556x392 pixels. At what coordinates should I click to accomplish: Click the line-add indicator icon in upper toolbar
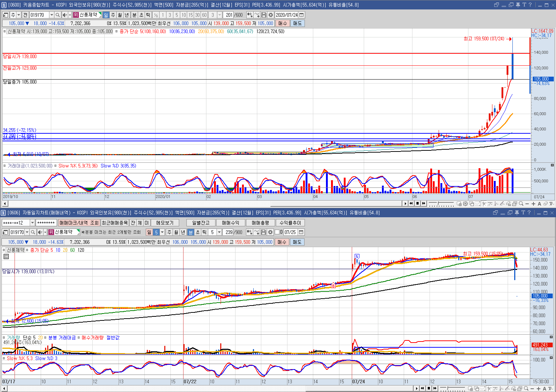click(x=257, y=15)
